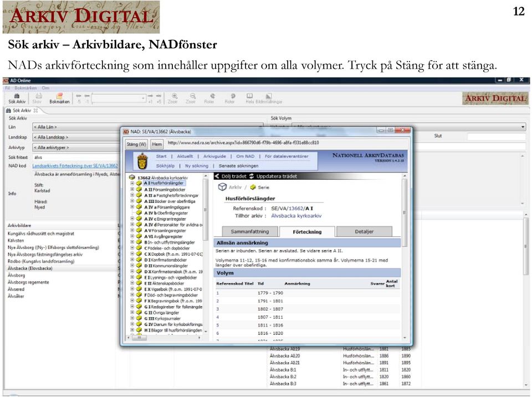The width and height of the screenshot is (532, 397).
Task: Expand the A III Böcker över obefintliga node
Action: click(x=132, y=201)
